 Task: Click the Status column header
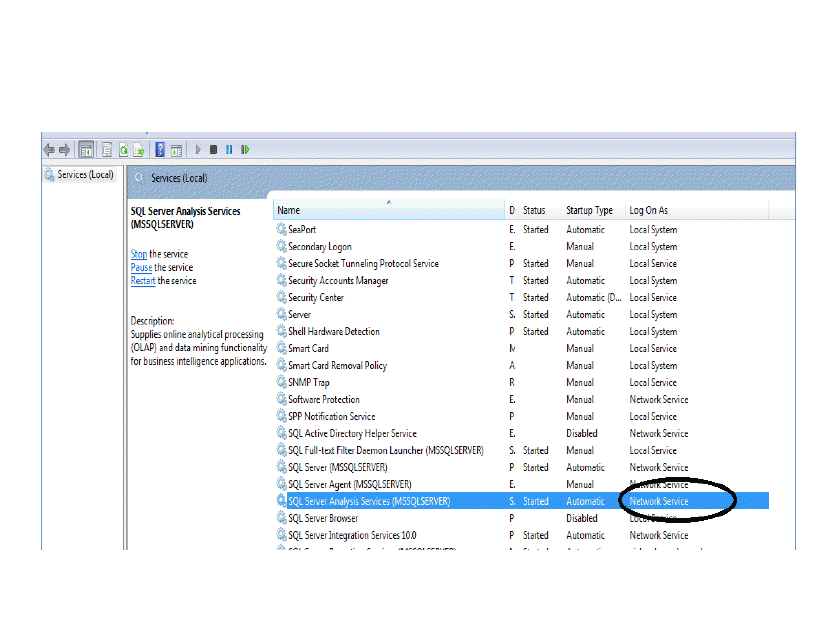point(534,210)
